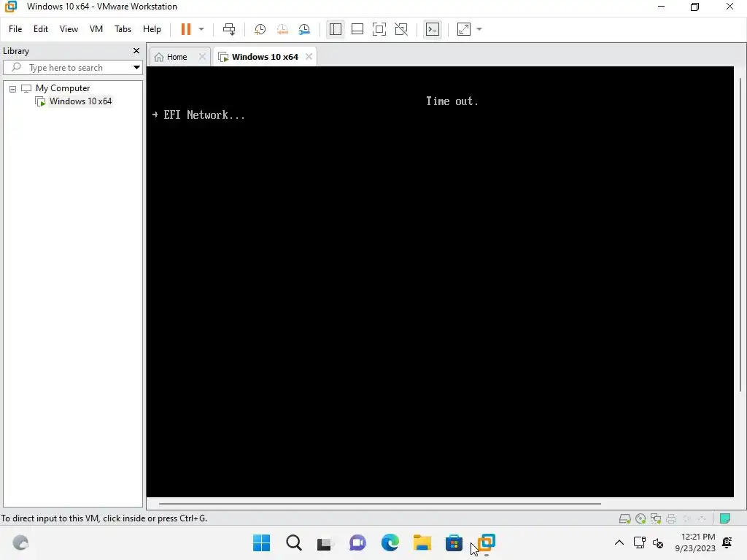Viewport: 747px width, 560px height.
Task: Pause the VM with the suspend button
Action: 186,29
